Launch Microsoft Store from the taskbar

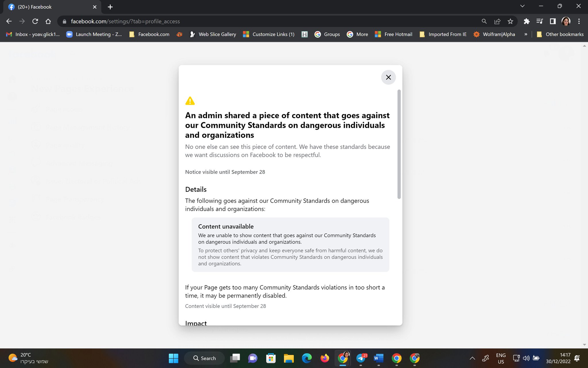271,358
